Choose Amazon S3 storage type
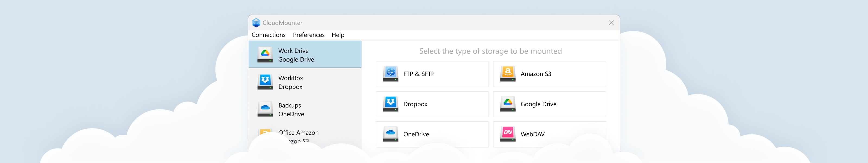 [549, 74]
